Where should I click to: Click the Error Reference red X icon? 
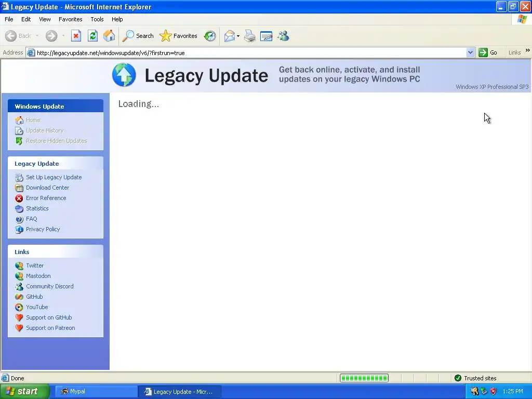pos(19,198)
